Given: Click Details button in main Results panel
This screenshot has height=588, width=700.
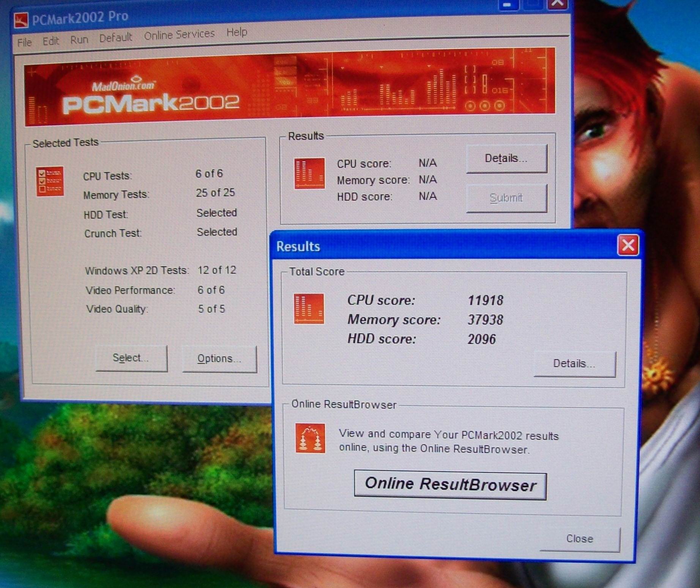Looking at the screenshot, I should 506,159.
